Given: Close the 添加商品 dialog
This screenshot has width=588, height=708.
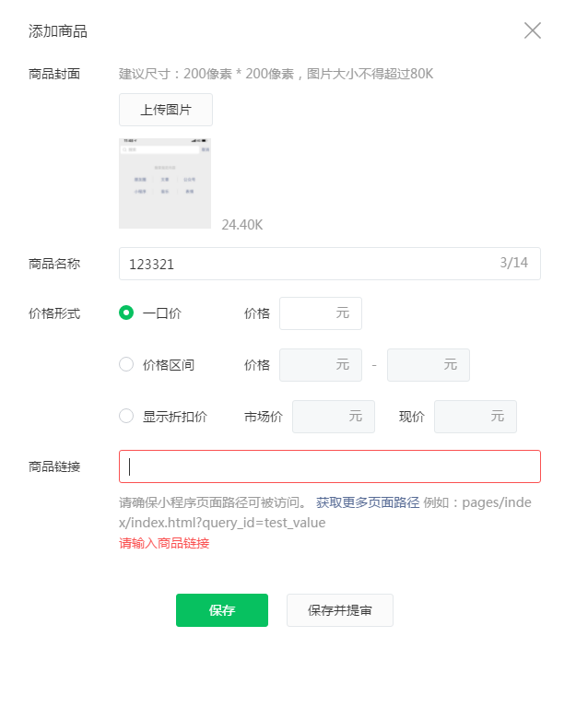Looking at the screenshot, I should click(532, 30).
